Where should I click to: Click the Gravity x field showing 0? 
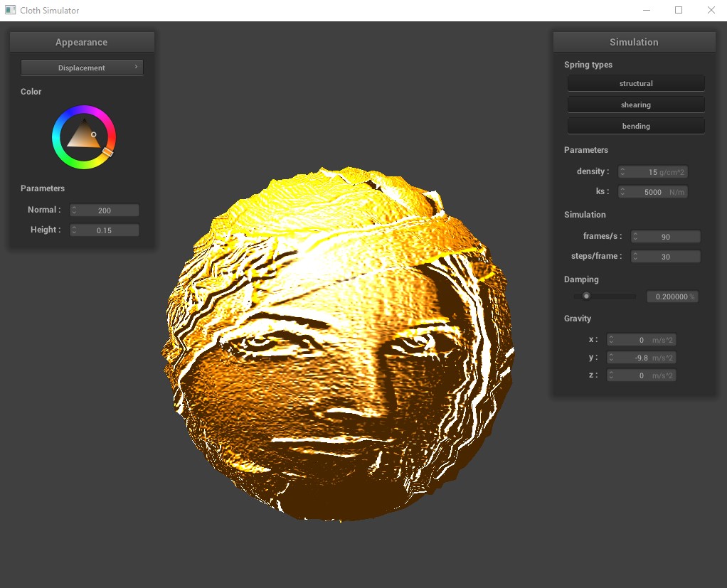641,340
